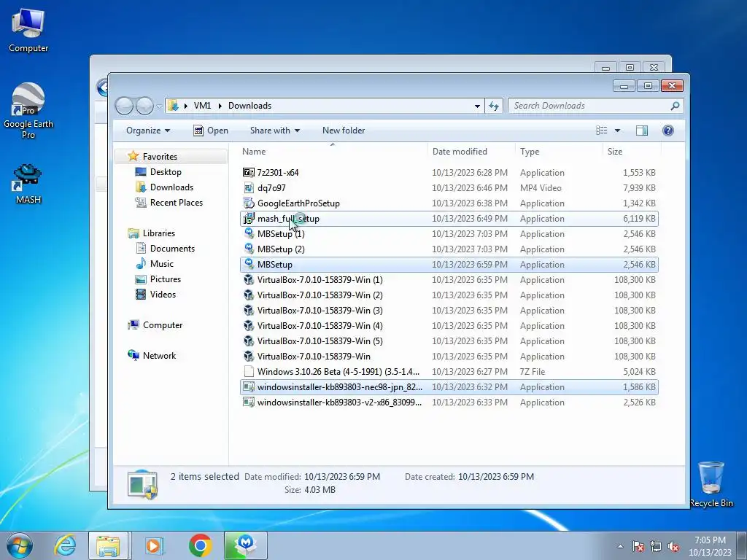747x560 pixels.
Task: Launch Google Earth Pro desktop shortcut
Action: pos(28,111)
